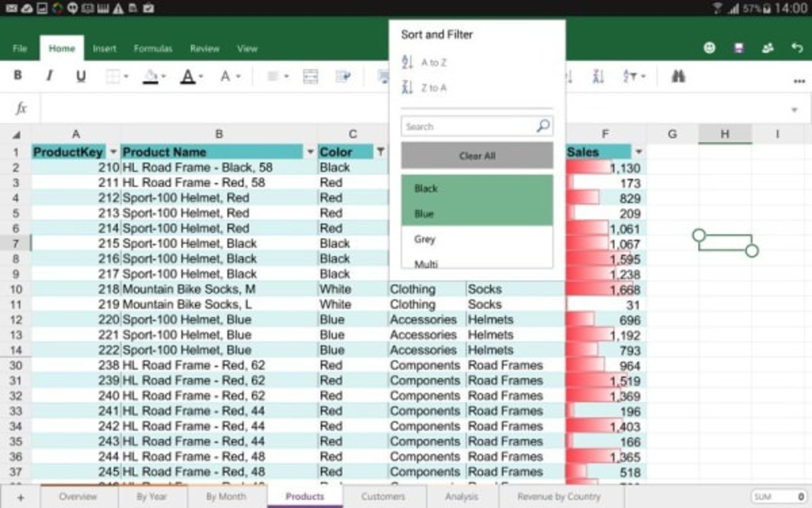Image resolution: width=812 pixels, height=508 pixels.
Task: Open Sales column filter dropdown
Action: pyautogui.click(x=639, y=152)
